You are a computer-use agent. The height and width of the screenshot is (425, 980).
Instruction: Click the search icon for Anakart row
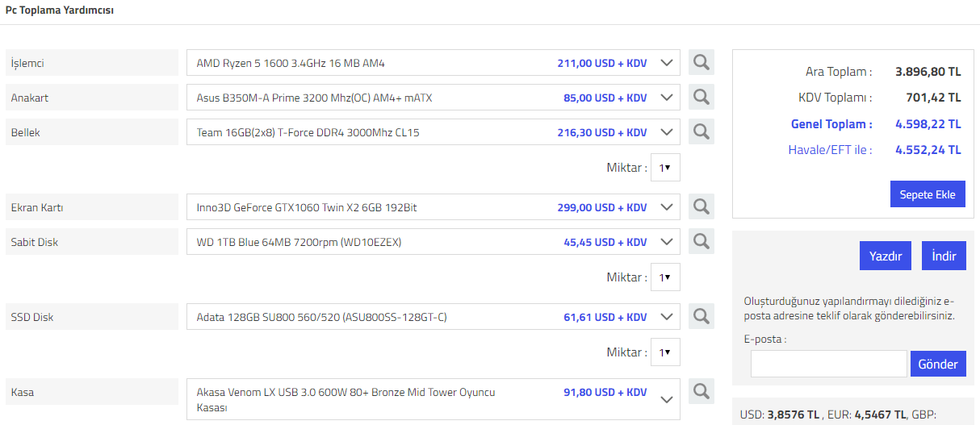[x=701, y=97]
